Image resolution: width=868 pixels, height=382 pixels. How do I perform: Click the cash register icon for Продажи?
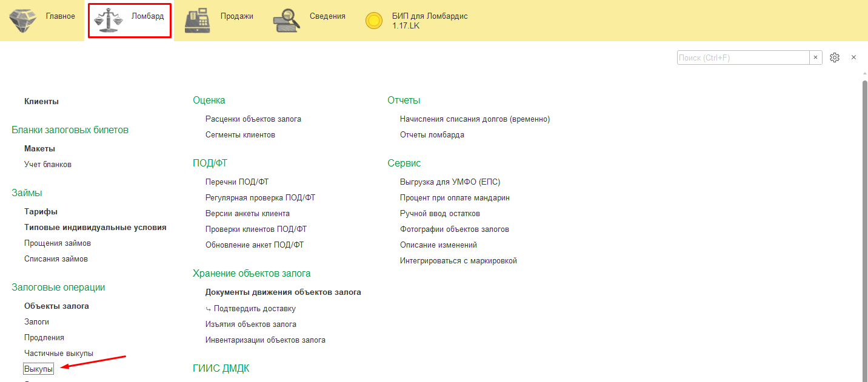(197, 21)
